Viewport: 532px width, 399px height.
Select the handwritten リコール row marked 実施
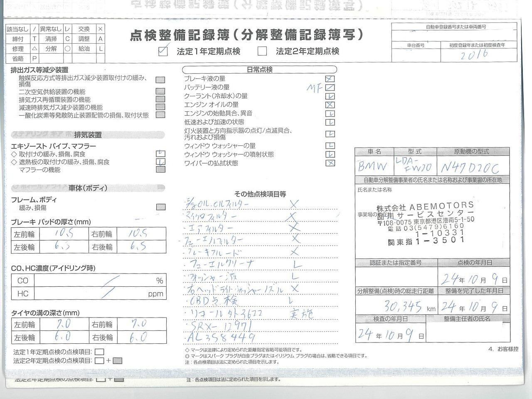[249, 313]
